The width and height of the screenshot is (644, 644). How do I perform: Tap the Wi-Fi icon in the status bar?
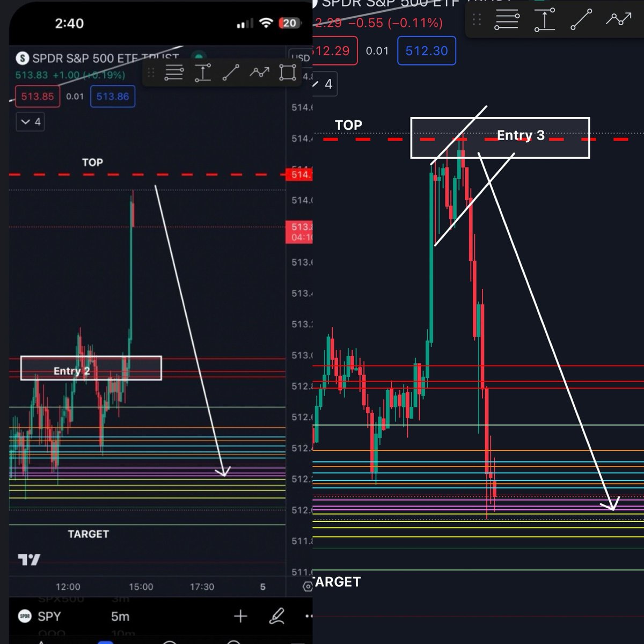[266, 23]
